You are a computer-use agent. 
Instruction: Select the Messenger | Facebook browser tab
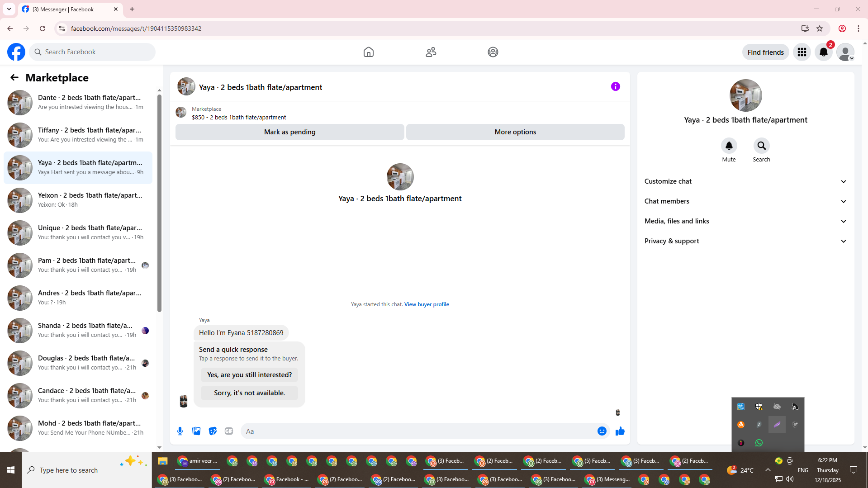pos(70,9)
